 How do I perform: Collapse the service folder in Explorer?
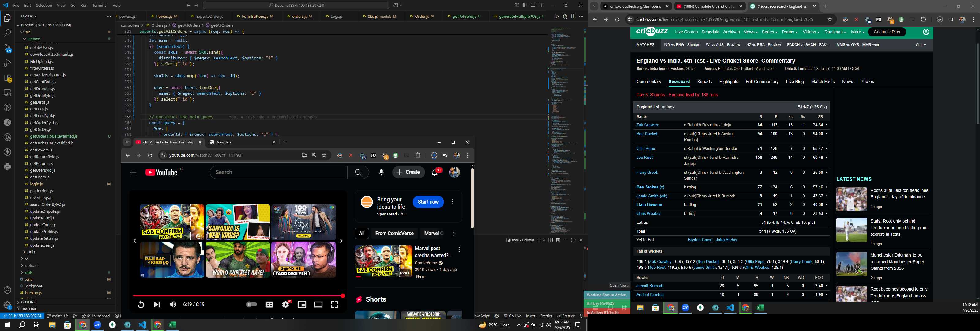[24, 39]
